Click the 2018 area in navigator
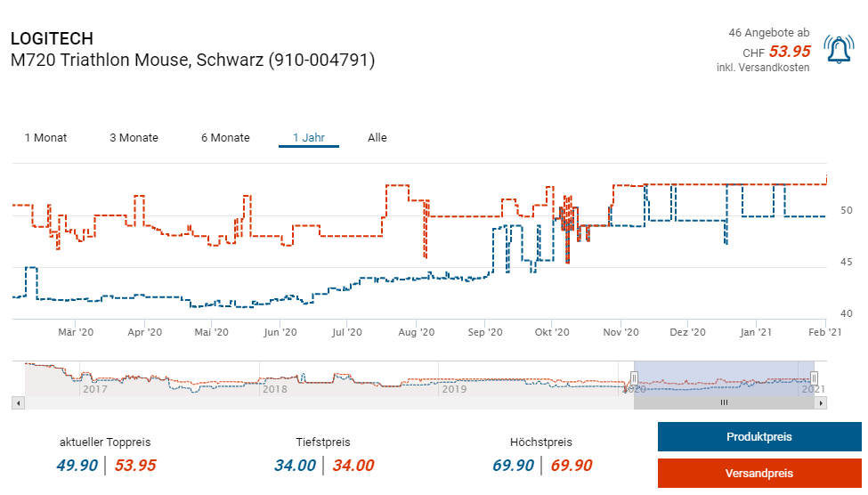The height and width of the screenshot is (495, 868). point(273,389)
